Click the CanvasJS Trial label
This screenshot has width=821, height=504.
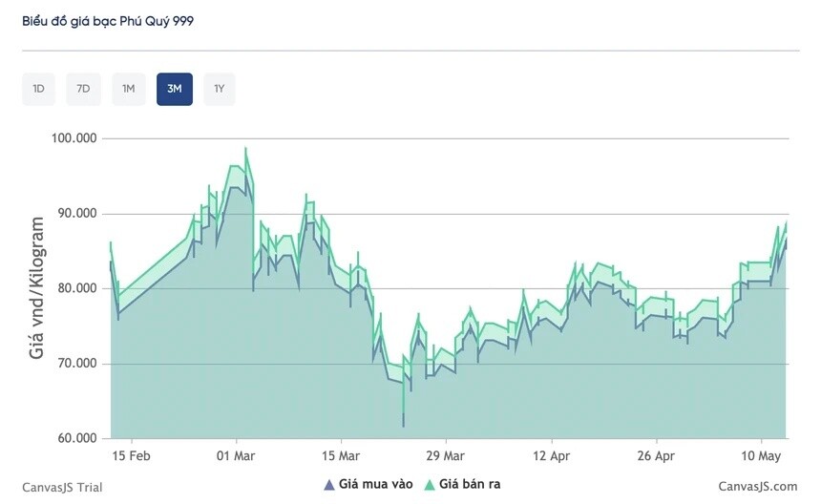62,487
